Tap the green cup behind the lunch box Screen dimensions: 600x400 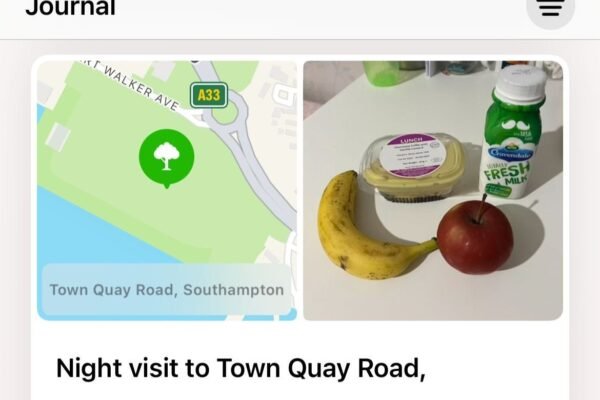383,73
